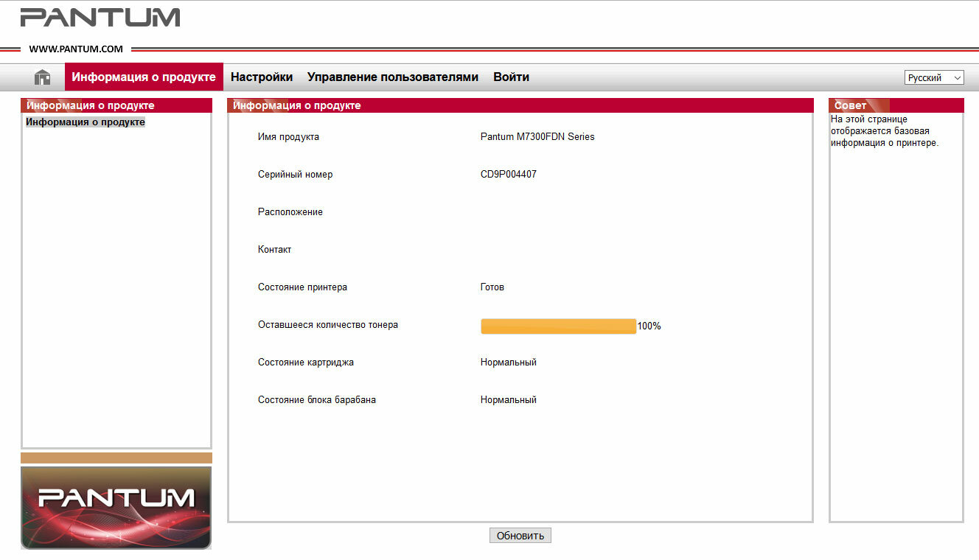Click drum unit status value Нормальный
This screenshot has width=979, height=560.
point(509,400)
